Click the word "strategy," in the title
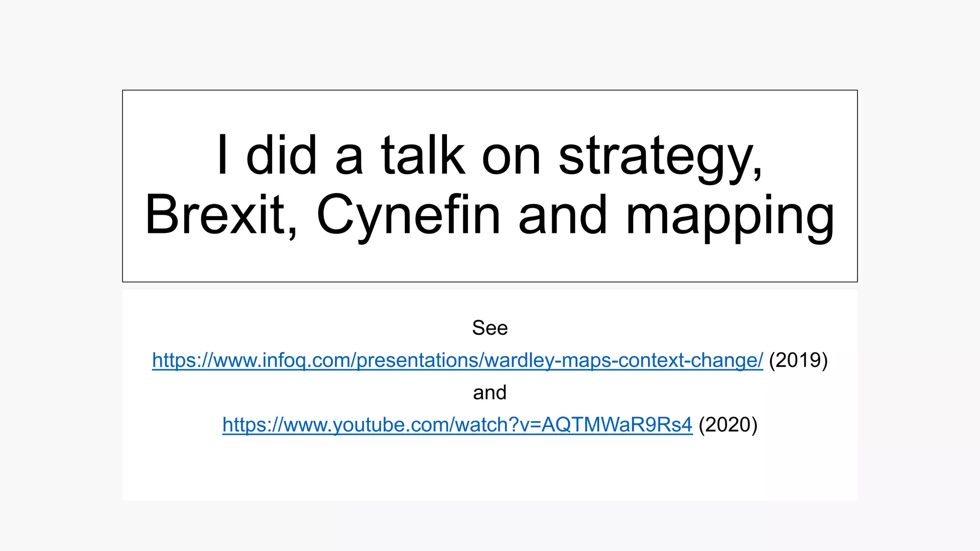 tap(661, 156)
